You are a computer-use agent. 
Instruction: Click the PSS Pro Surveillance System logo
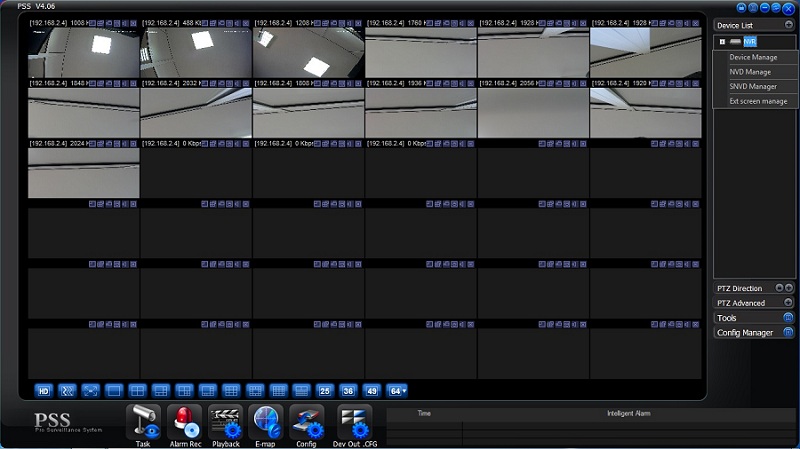click(x=68, y=422)
